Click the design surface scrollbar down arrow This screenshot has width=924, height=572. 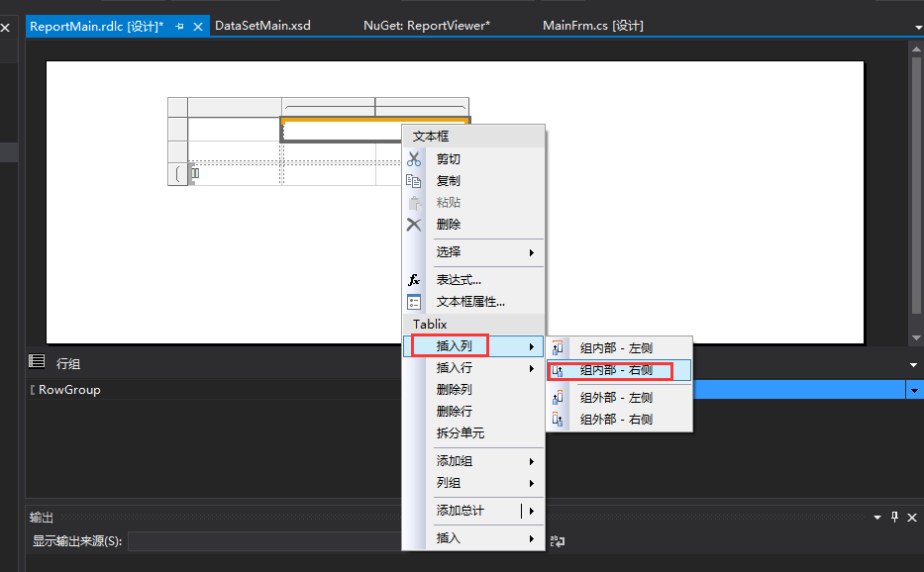[x=916, y=338]
